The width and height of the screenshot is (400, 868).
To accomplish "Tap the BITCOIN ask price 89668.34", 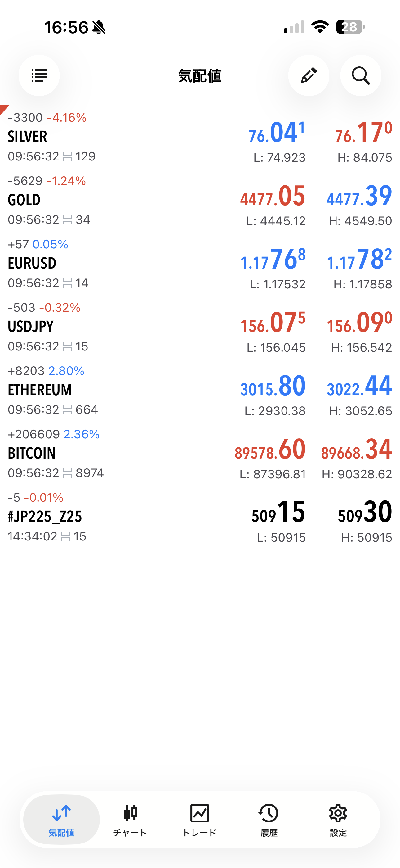I will 357,450.
